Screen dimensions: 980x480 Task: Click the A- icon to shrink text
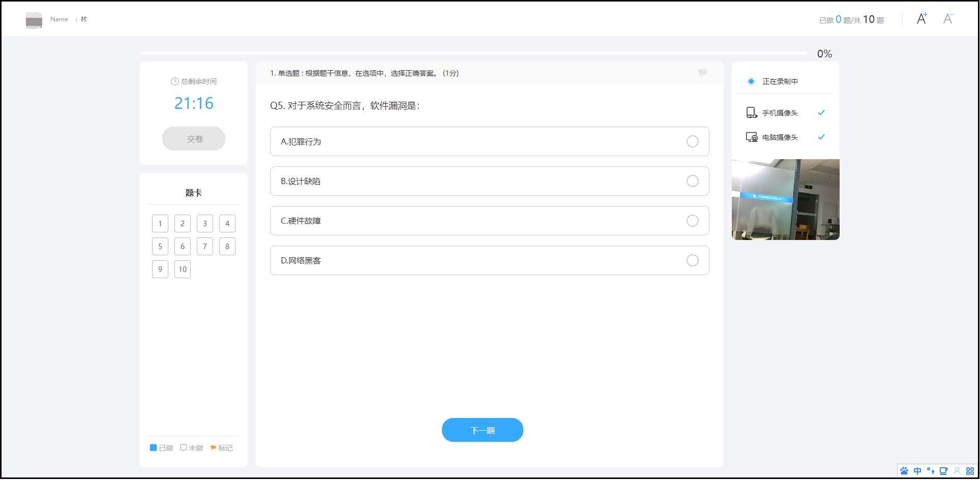[948, 18]
